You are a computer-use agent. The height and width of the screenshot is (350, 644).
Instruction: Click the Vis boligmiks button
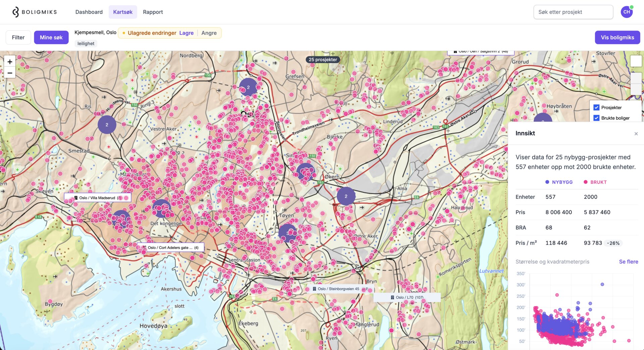pos(617,38)
